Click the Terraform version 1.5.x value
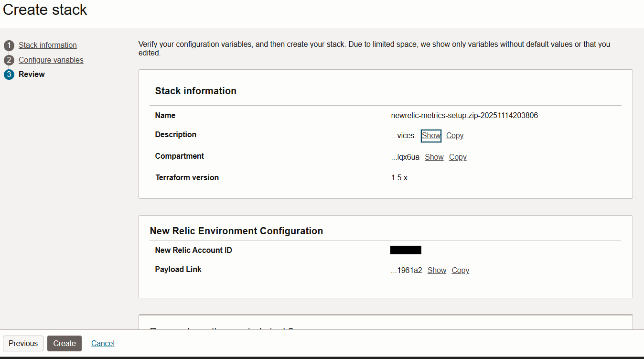Image resolution: width=644 pixels, height=359 pixels. [x=399, y=177]
